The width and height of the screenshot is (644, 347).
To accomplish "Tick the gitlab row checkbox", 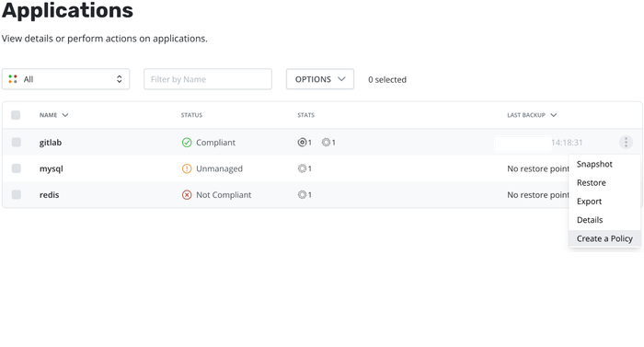I will (16, 143).
